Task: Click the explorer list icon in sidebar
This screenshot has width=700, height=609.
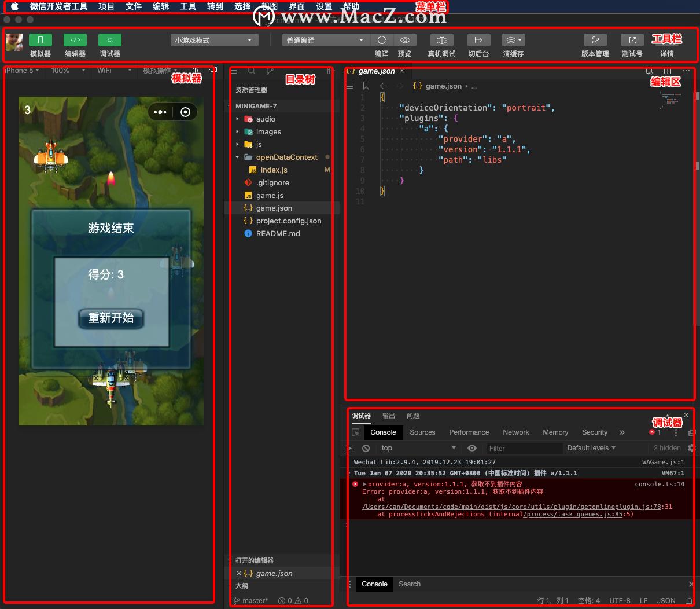Action: pos(234,71)
